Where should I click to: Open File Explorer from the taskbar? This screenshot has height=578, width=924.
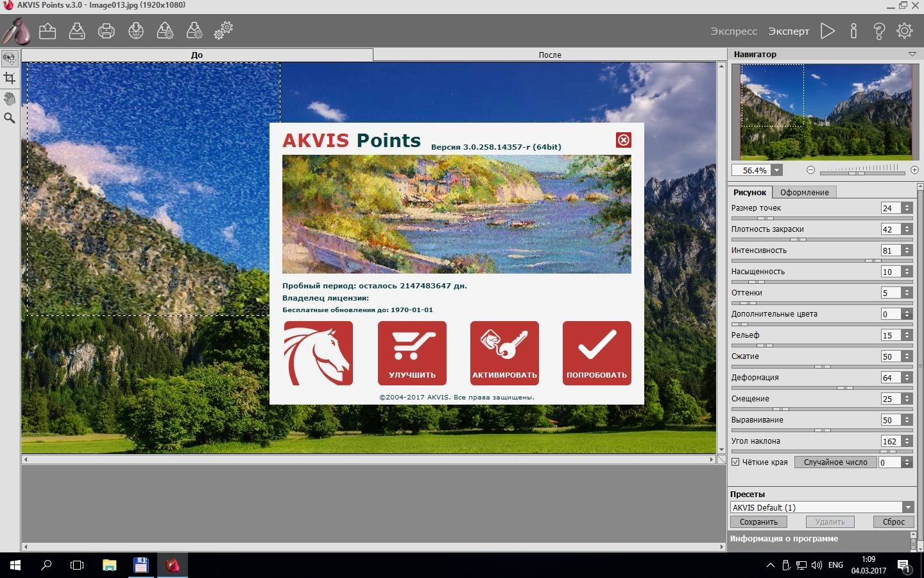coord(109,565)
